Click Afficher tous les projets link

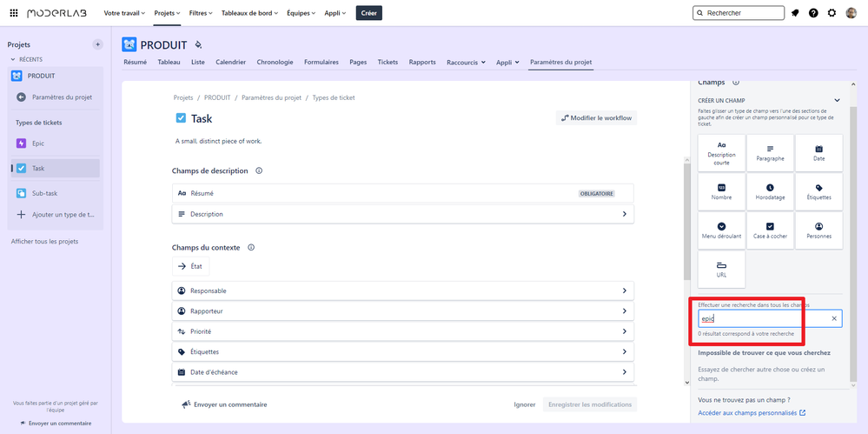(x=45, y=242)
